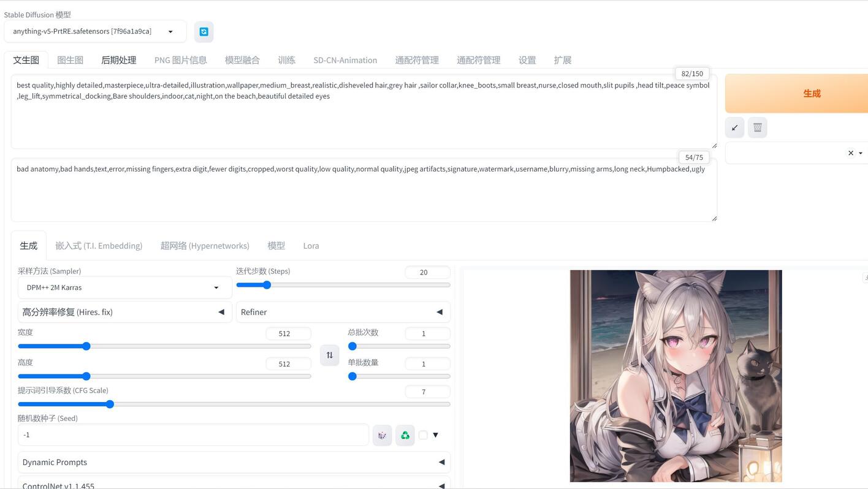Image resolution: width=868 pixels, height=489 pixels.
Task: Open the styles dropdown arrow
Action: 861,153
